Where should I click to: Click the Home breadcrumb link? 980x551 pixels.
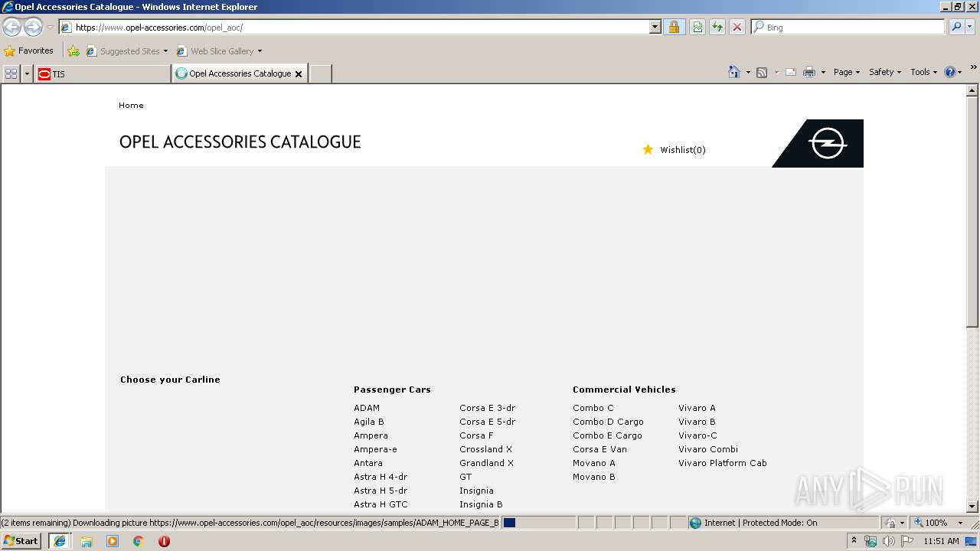[x=131, y=105]
